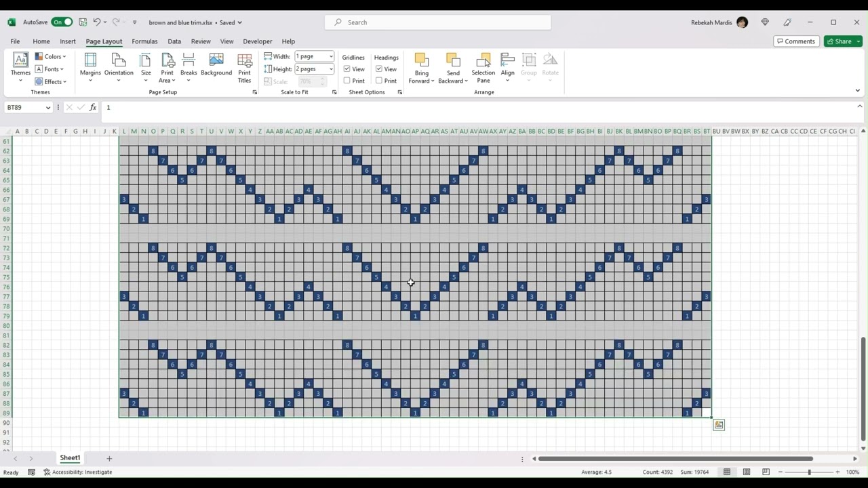Viewport: 868px width, 488px height.
Task: Open the Paste Options smart tag
Action: pyautogui.click(x=719, y=425)
